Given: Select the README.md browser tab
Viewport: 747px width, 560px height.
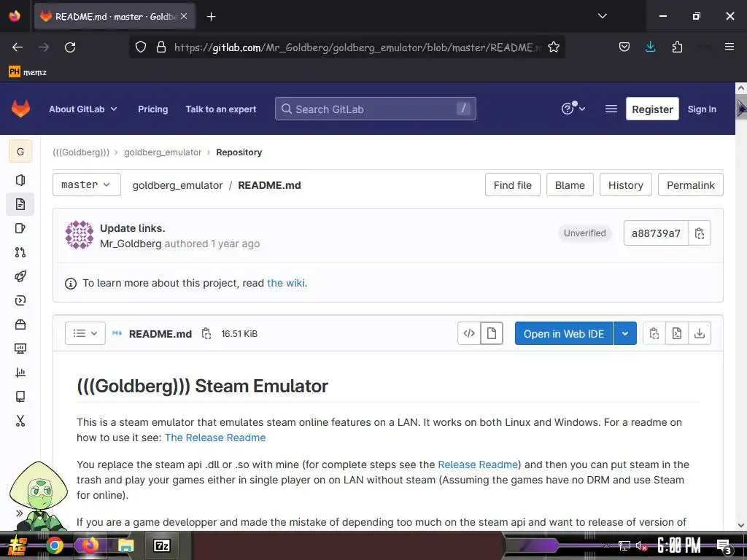Looking at the screenshot, I should 115,16.
